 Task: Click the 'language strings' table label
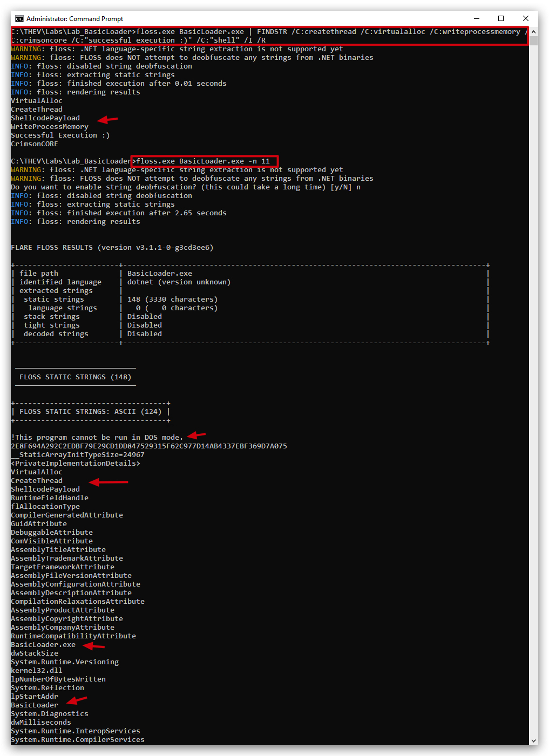coord(63,308)
